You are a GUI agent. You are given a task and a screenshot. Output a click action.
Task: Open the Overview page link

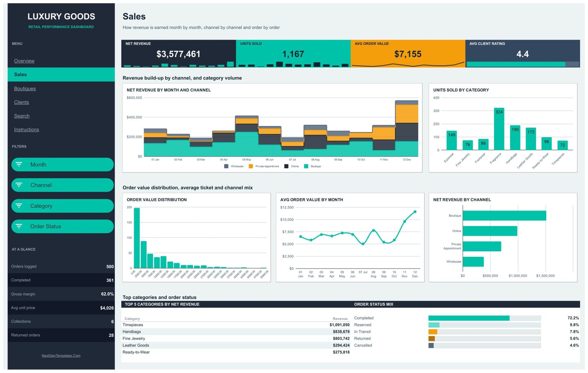point(24,61)
